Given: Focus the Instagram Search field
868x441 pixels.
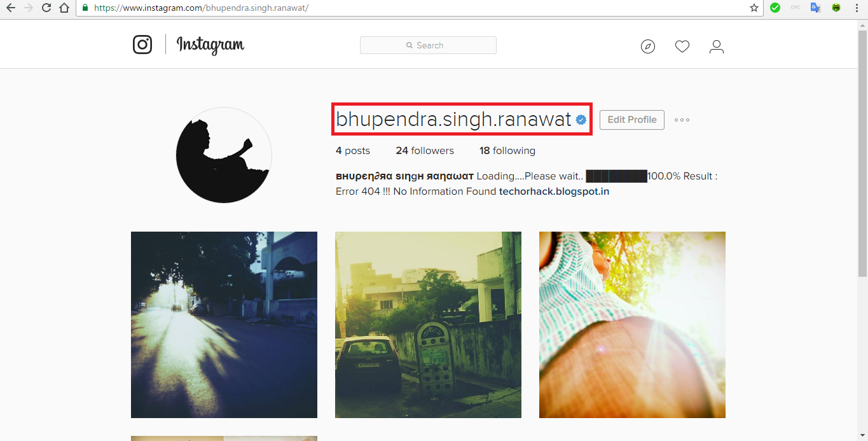Looking at the screenshot, I should pos(428,45).
